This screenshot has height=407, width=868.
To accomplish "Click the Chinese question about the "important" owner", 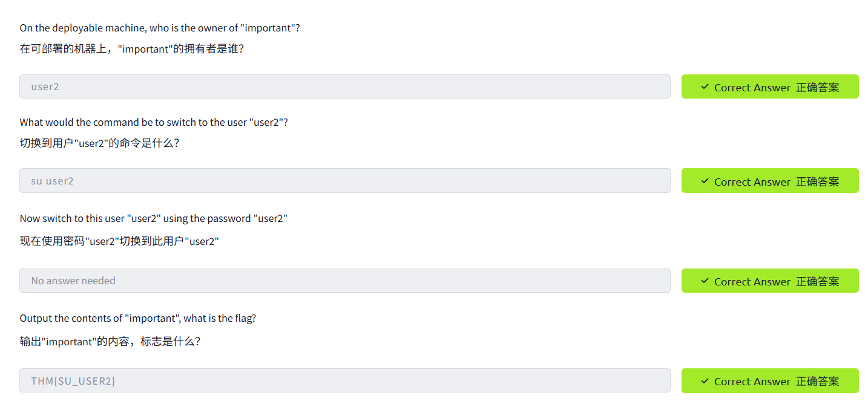I will pyautogui.click(x=131, y=49).
